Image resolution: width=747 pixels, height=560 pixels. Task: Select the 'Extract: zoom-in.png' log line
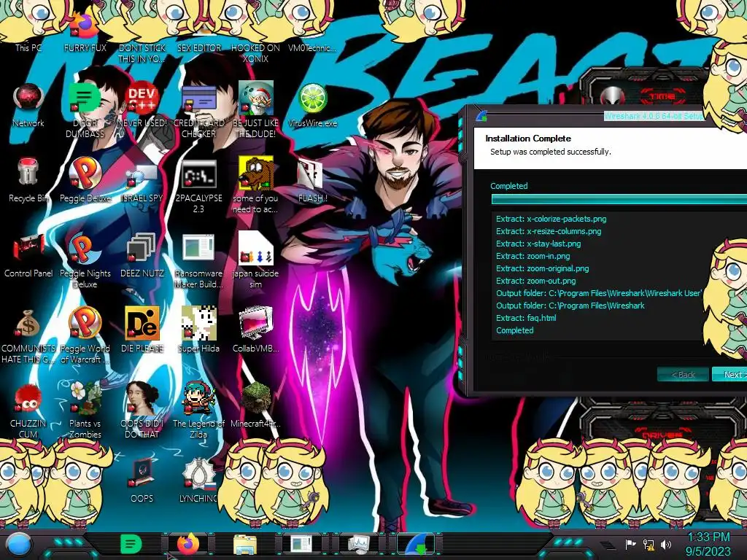(x=533, y=256)
